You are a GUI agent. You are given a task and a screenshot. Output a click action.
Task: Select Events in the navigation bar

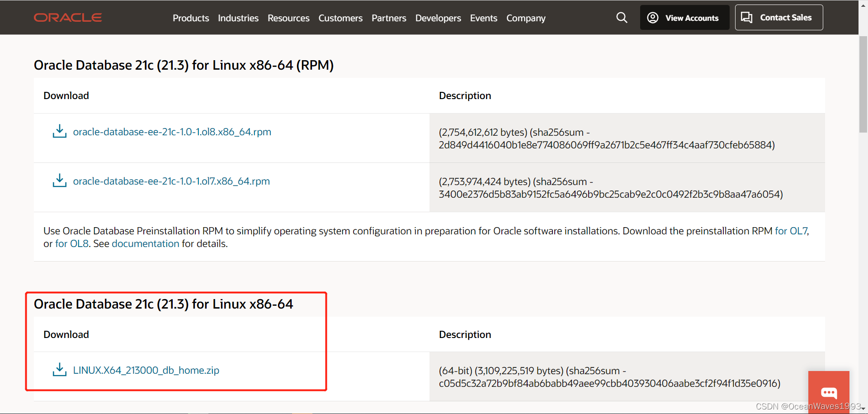point(483,18)
